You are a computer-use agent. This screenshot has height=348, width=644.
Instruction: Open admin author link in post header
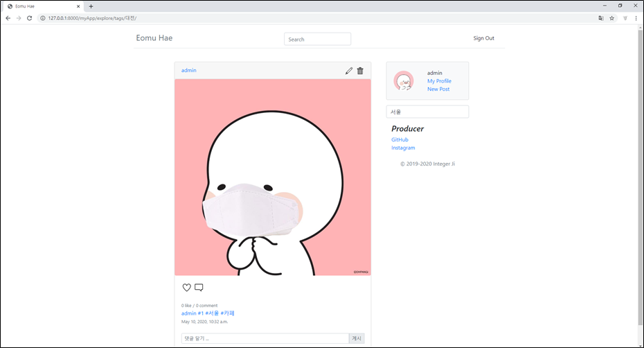(x=188, y=70)
